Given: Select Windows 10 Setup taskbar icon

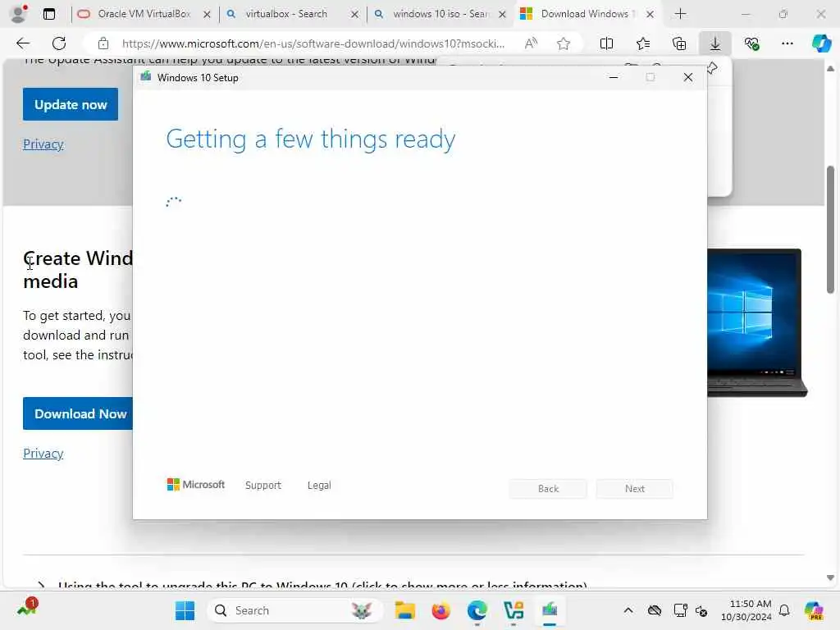Looking at the screenshot, I should [550, 610].
